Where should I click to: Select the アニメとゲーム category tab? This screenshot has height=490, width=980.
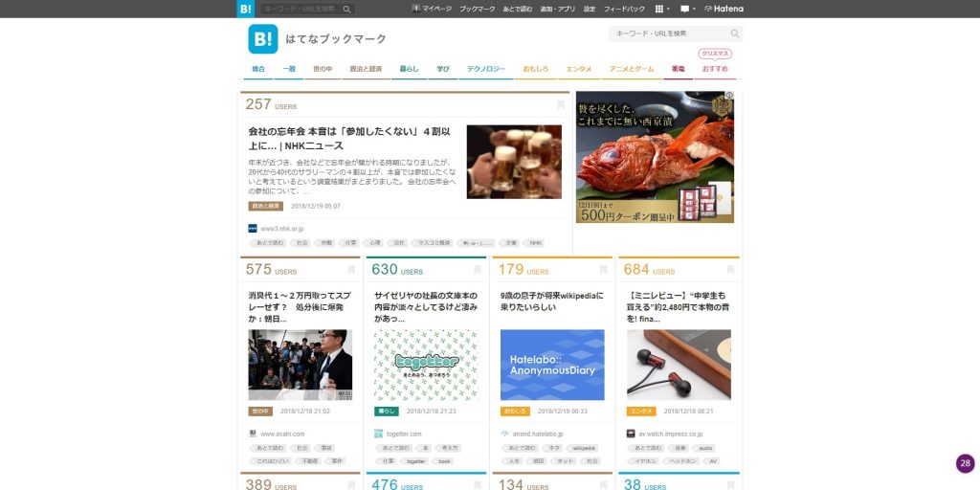(632, 69)
